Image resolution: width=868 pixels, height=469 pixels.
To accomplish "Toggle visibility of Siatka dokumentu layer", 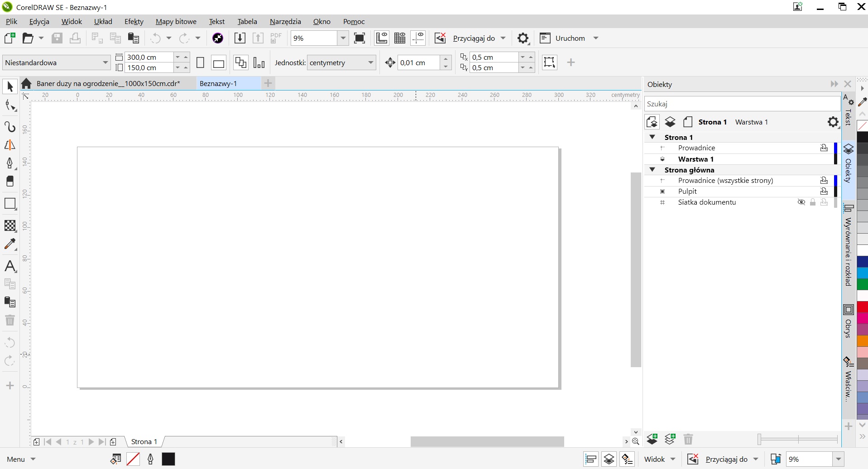I will [801, 202].
